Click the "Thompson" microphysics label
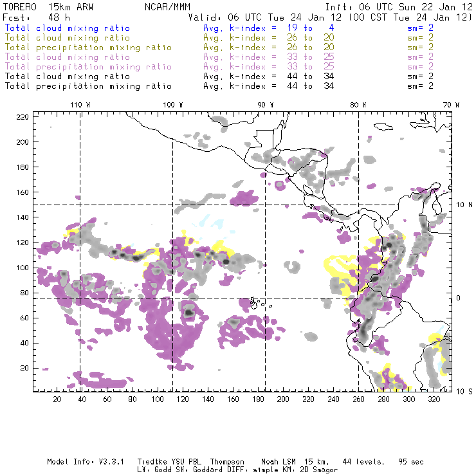Image resolution: width=476 pixels, height=476 pixels. (x=227, y=462)
